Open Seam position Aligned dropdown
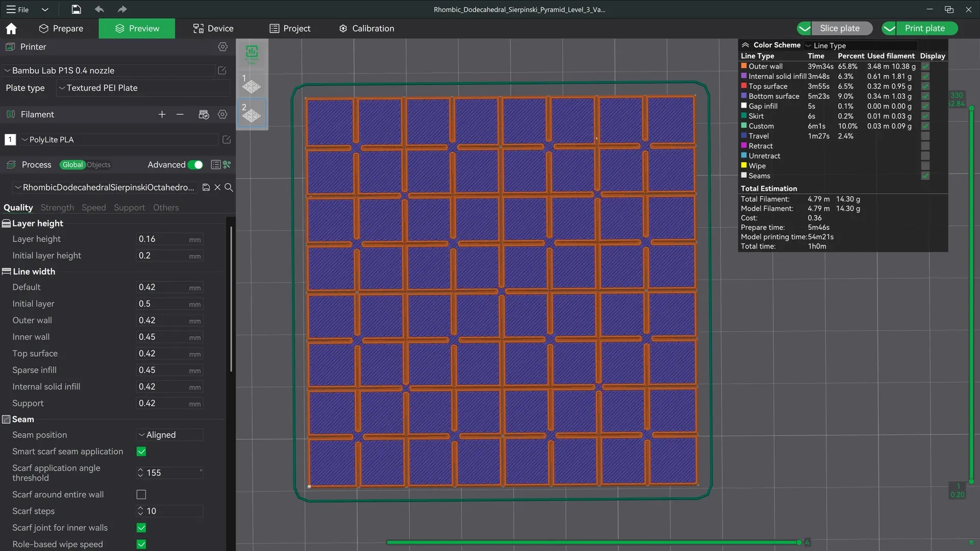The width and height of the screenshot is (980, 551). [169, 435]
